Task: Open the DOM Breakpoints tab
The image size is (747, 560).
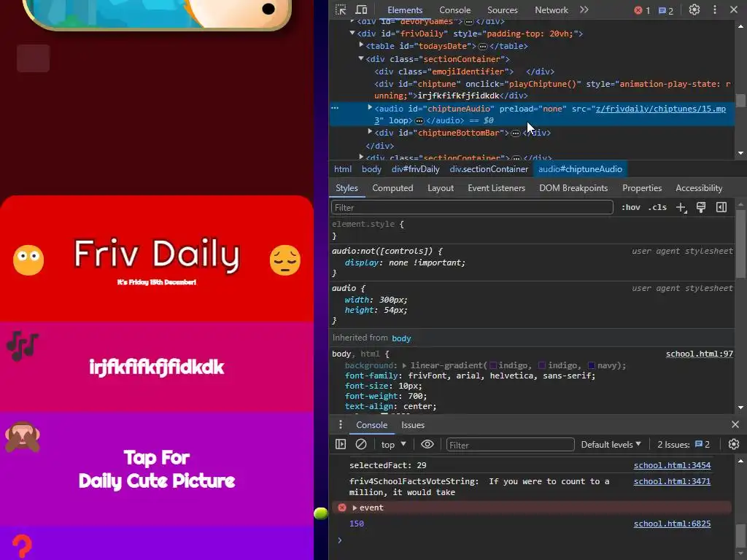Action: pos(573,188)
